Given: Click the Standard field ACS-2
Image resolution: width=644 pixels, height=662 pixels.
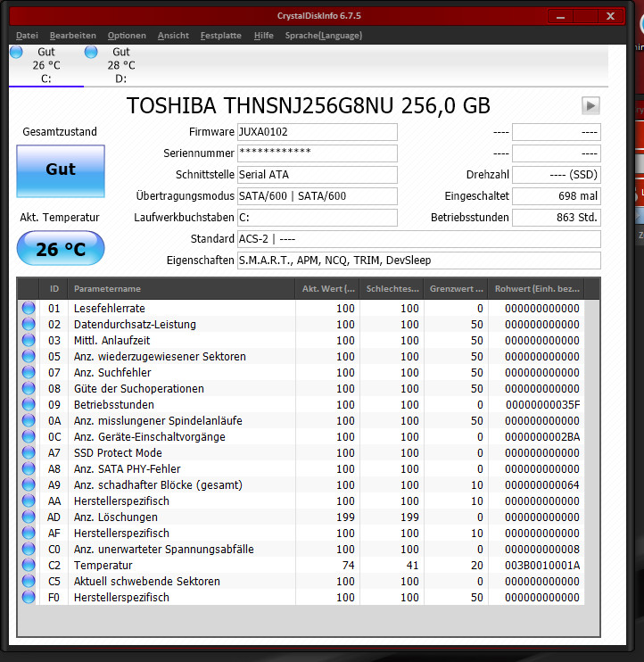Looking at the screenshot, I should (419, 239).
